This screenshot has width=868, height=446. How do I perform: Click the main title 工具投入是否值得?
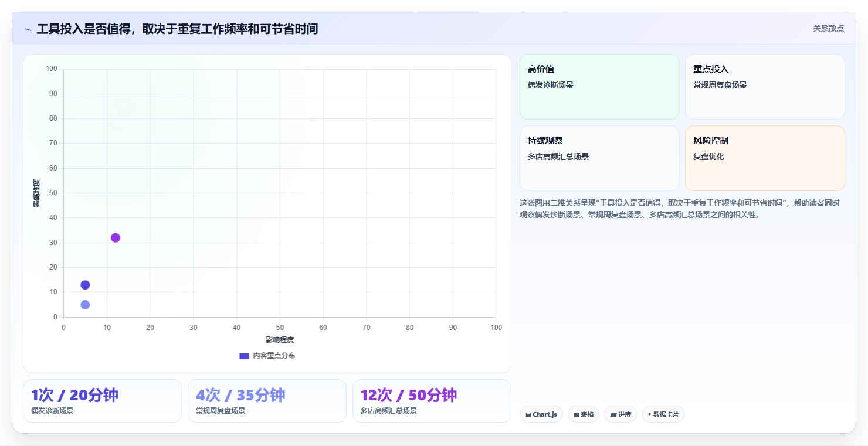[x=177, y=29]
